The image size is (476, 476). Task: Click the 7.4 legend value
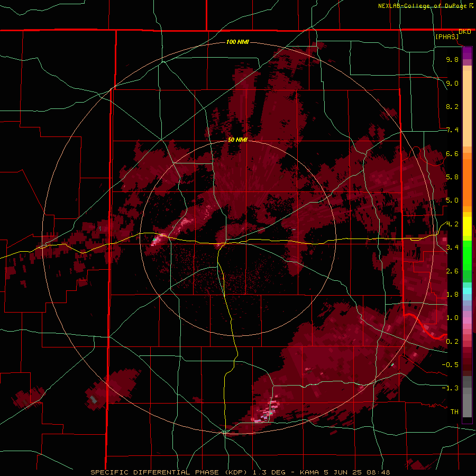coord(452,130)
